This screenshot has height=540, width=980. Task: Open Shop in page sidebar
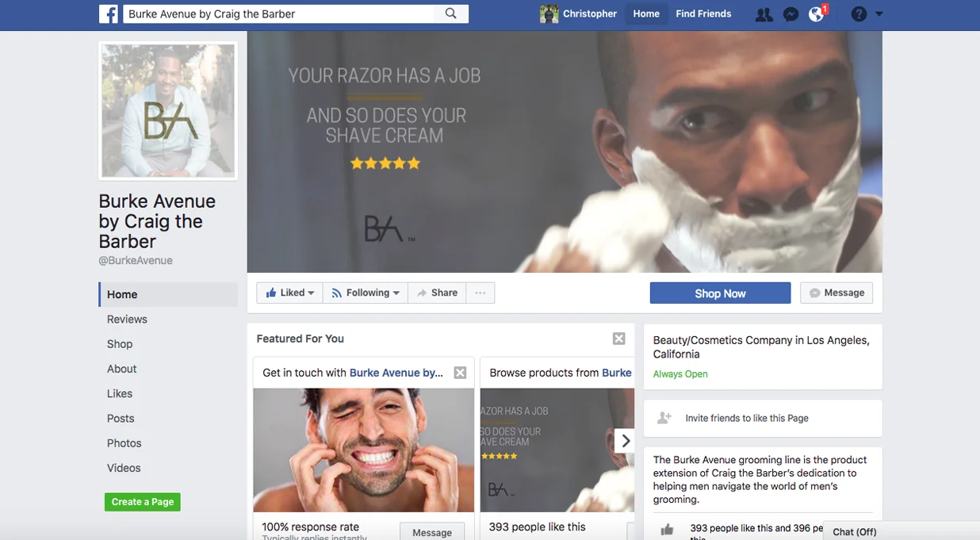coord(120,343)
